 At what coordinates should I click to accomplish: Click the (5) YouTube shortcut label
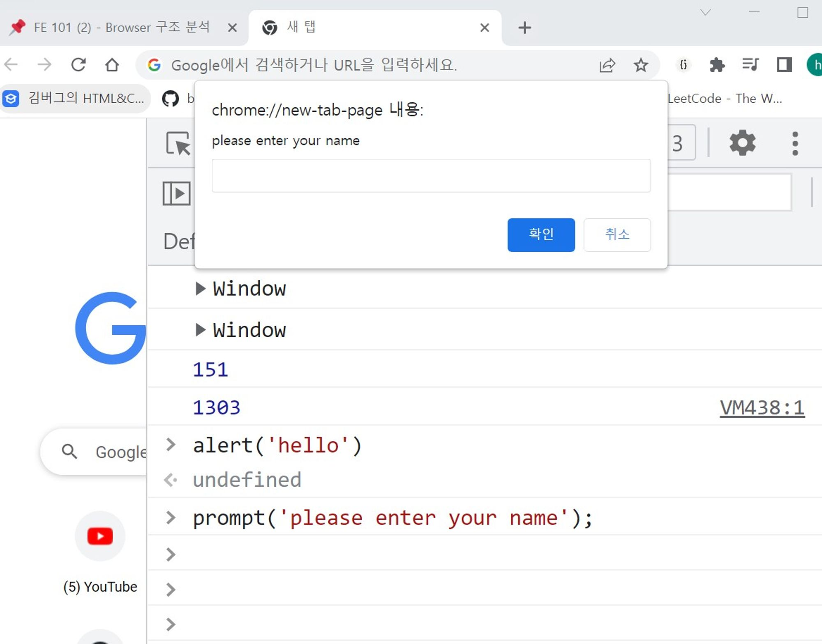tap(100, 587)
